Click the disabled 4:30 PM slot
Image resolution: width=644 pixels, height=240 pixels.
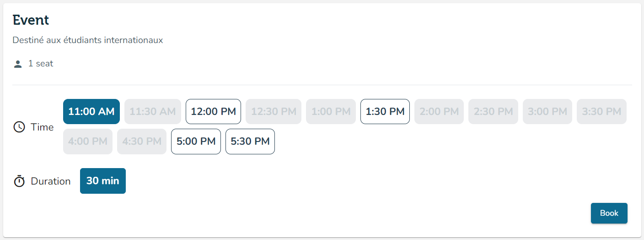tap(142, 142)
